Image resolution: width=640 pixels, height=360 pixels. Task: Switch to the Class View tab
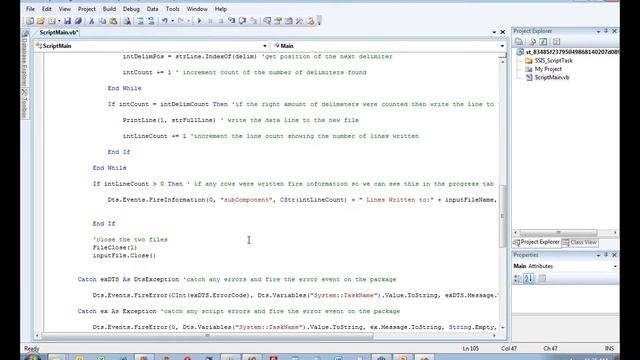(x=580, y=242)
